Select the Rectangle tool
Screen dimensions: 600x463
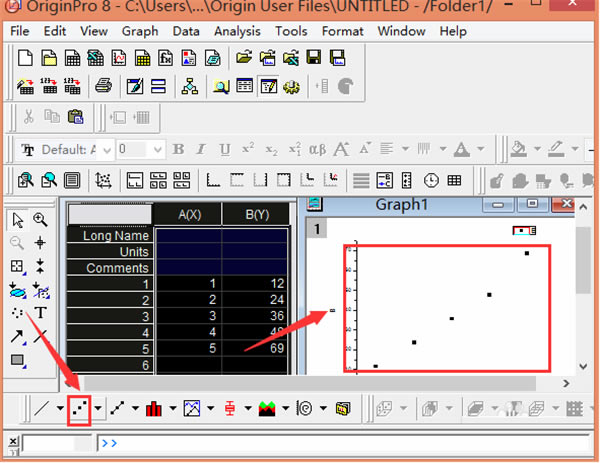[18, 360]
